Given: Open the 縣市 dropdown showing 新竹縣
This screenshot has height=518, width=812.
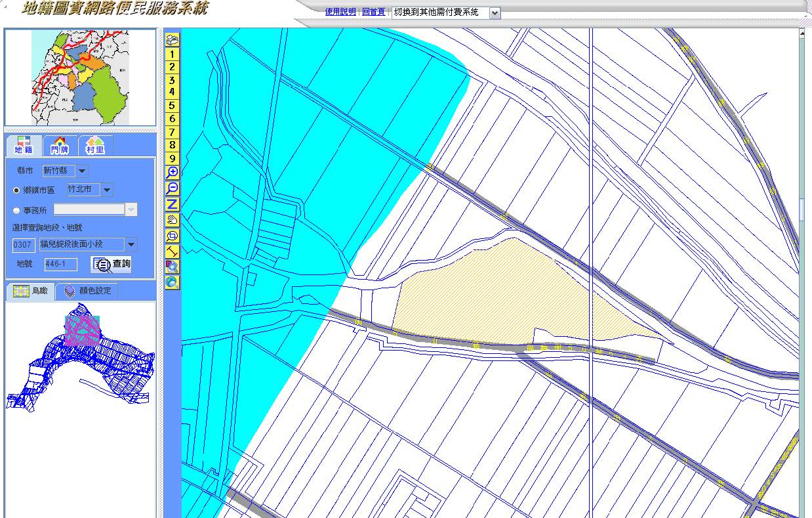Looking at the screenshot, I should coord(82,171).
